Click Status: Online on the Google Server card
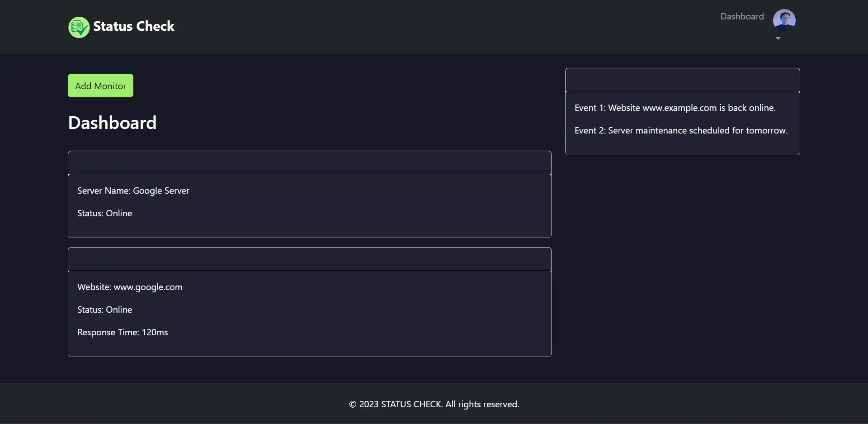This screenshot has height=424, width=868. click(104, 213)
